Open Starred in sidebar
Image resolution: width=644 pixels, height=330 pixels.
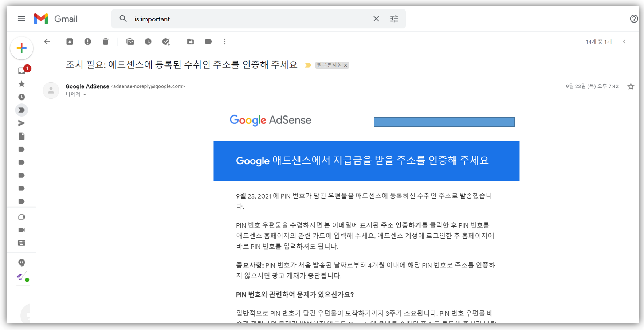21,84
